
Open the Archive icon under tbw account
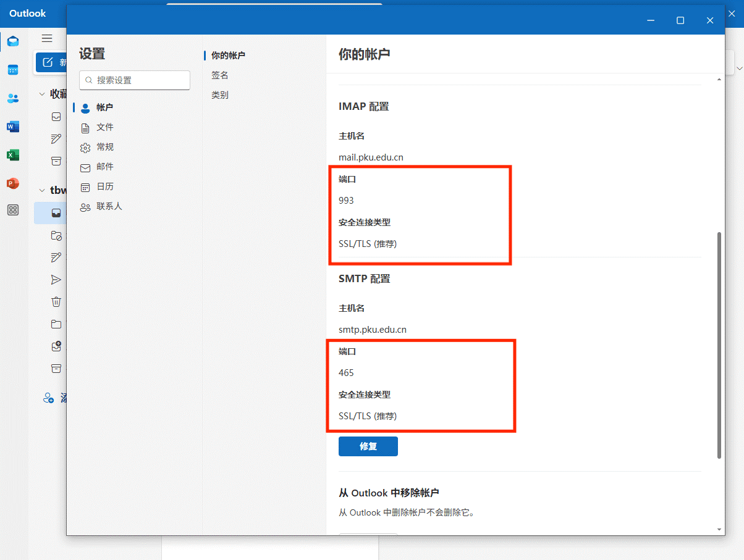point(56,369)
